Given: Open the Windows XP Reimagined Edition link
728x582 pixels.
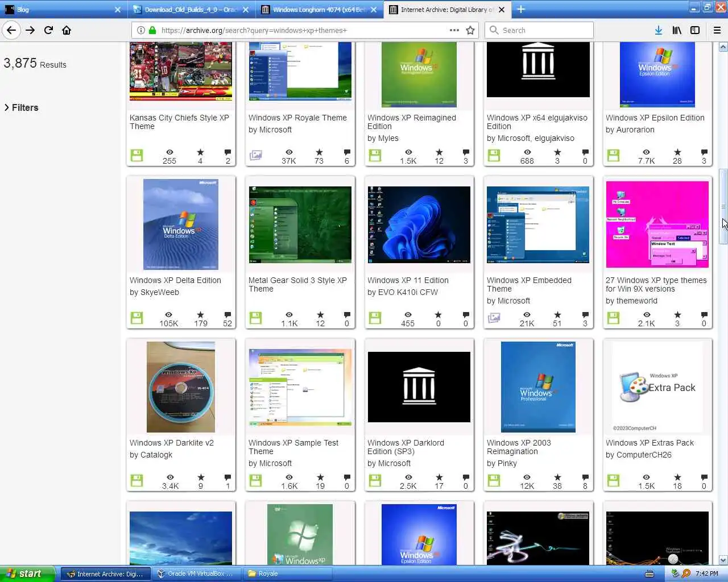Looking at the screenshot, I should point(412,122).
